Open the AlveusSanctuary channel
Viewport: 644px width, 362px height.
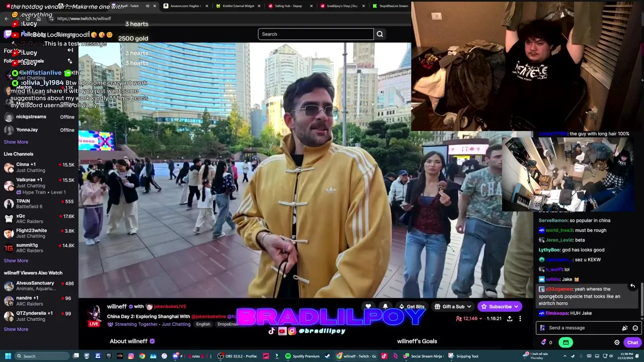click(x=39, y=286)
